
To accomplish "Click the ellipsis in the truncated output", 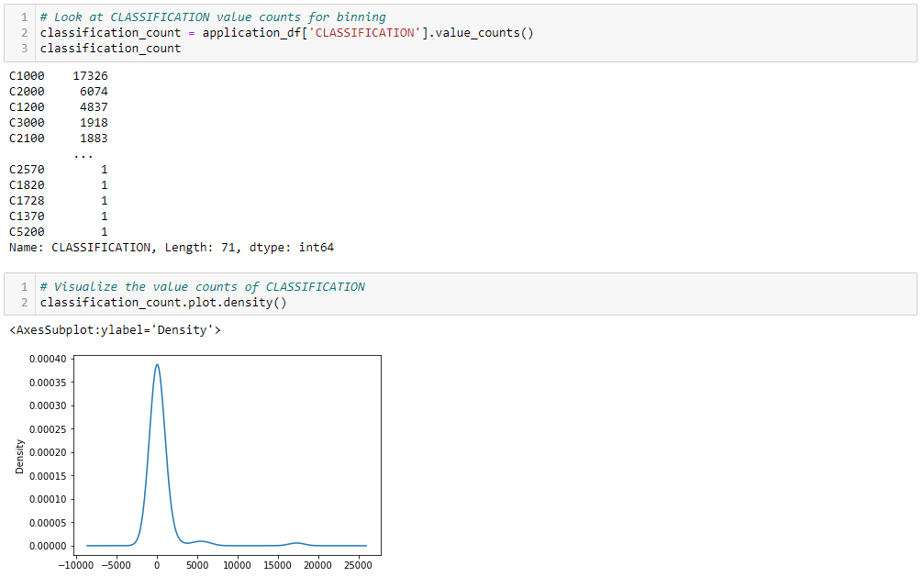I will click(83, 156).
